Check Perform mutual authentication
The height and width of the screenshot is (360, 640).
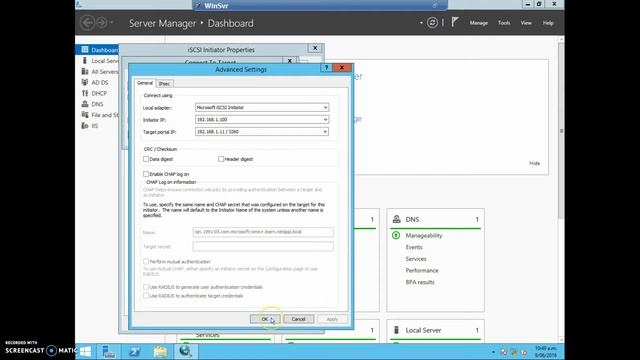(x=146, y=261)
